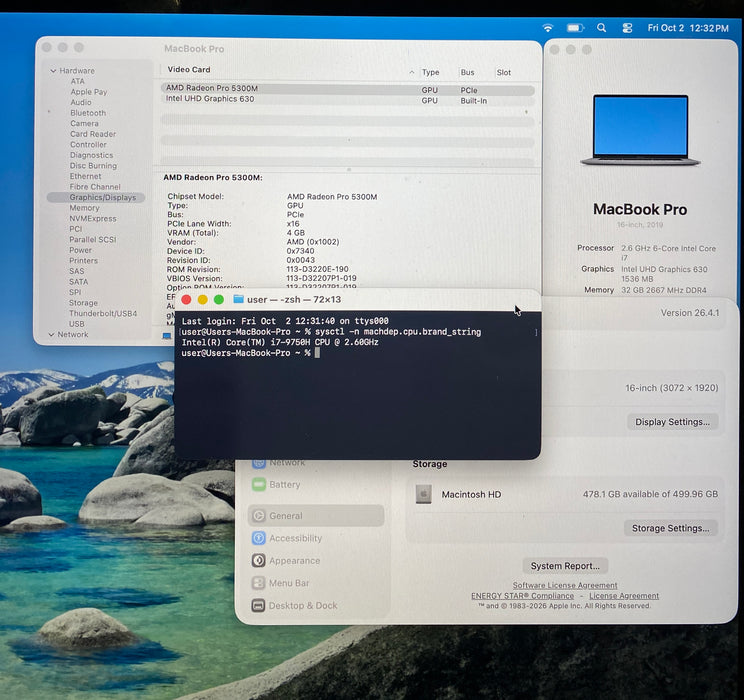744x700 pixels.
Task: Open Wi-Fi status in menu bar
Action: click(548, 28)
